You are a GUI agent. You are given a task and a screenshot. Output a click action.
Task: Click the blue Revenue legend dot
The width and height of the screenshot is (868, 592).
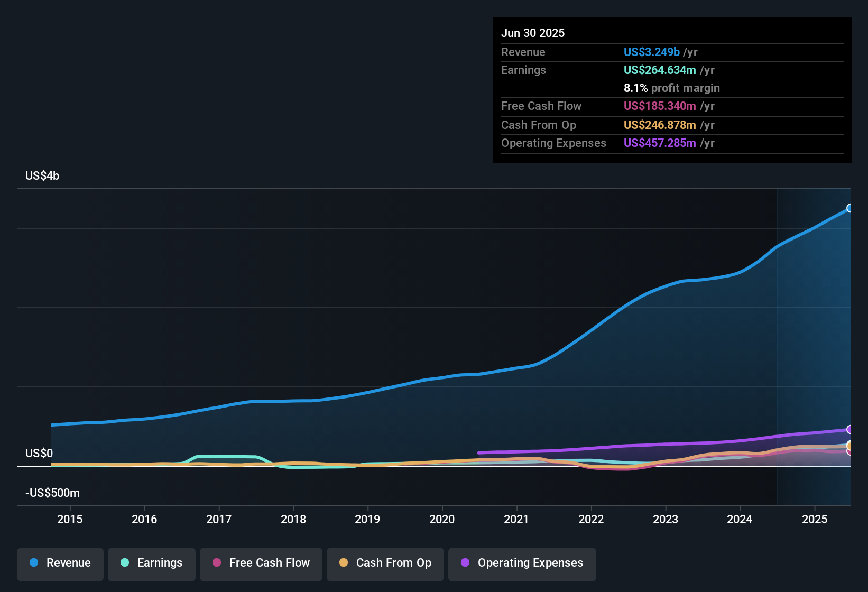pos(33,563)
